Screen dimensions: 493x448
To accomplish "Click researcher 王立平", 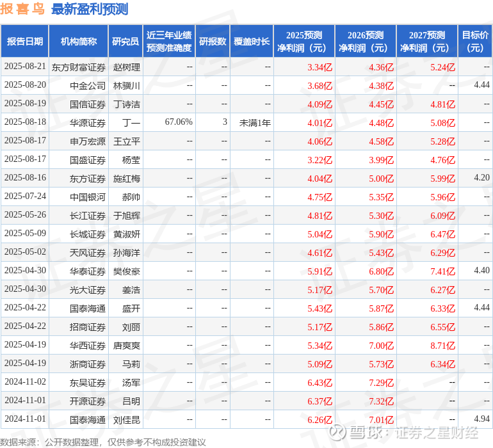I will 127,141.
